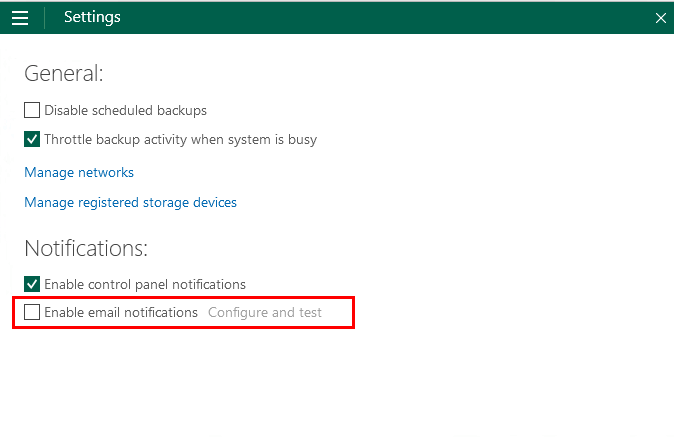Click the empty green title bar area
674x437 pixels.
tap(380, 17)
